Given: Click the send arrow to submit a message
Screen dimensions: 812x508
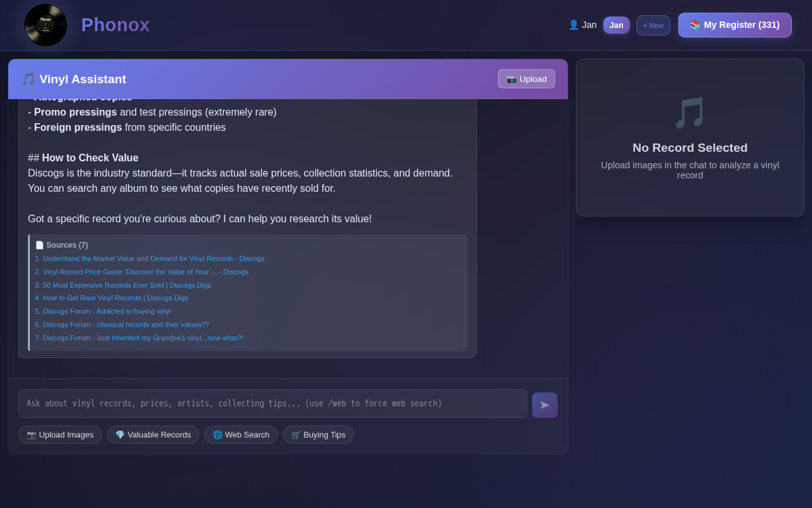Looking at the screenshot, I should pos(544,404).
